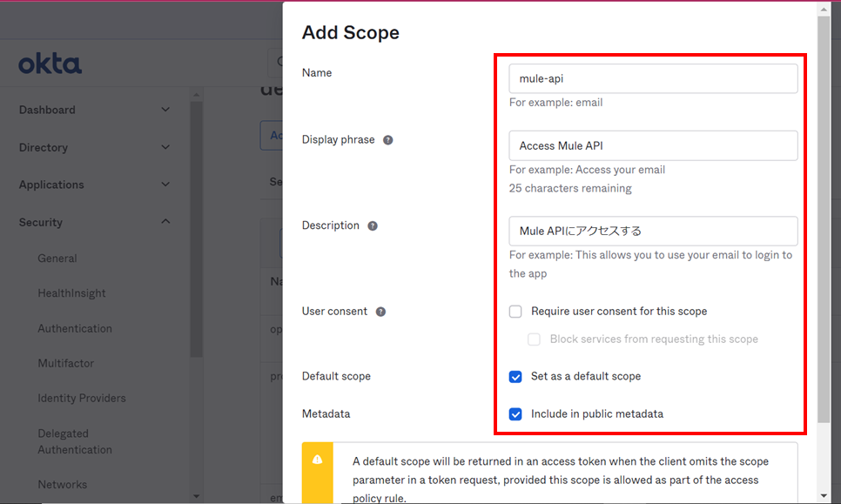
Task: Uncheck Set as a default scope
Action: 515,377
